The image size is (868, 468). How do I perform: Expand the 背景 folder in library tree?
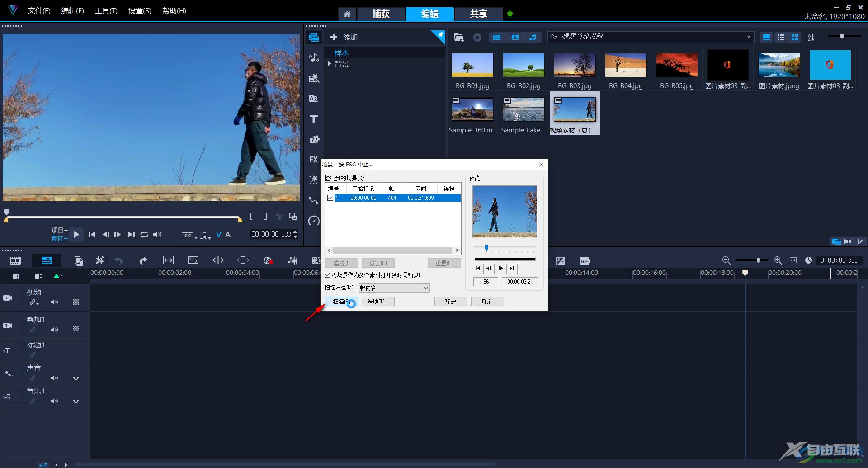[330, 64]
